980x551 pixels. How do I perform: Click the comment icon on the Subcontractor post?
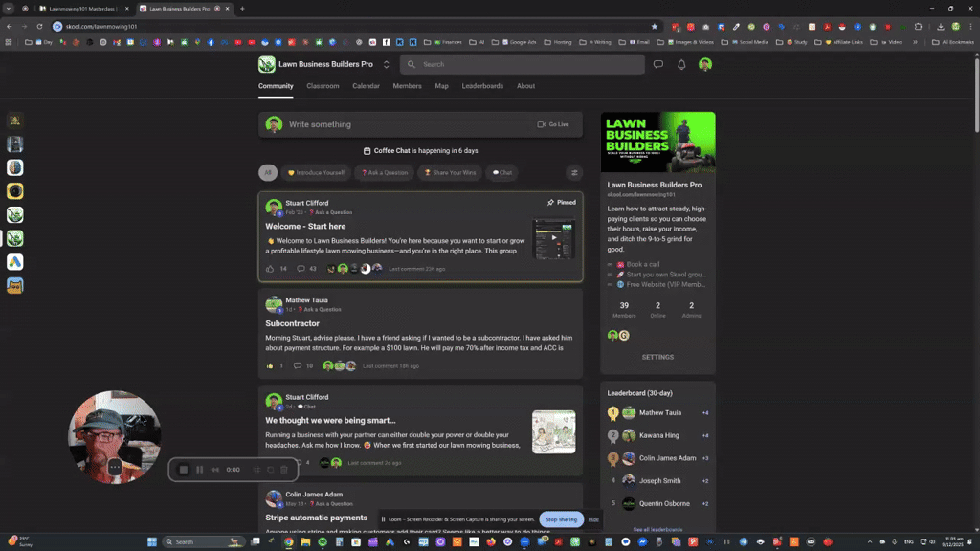click(298, 366)
